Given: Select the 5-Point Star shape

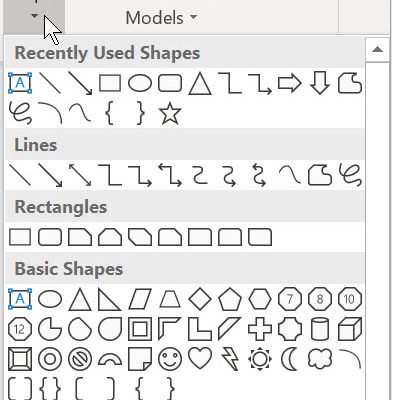Looking at the screenshot, I should click(x=170, y=114).
